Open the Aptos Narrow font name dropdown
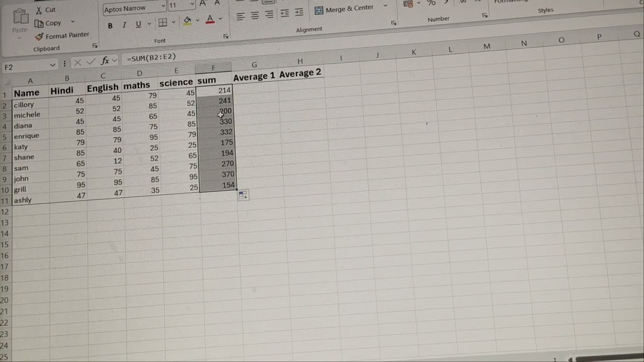Screen dimensions: 644x362 [164, 7]
